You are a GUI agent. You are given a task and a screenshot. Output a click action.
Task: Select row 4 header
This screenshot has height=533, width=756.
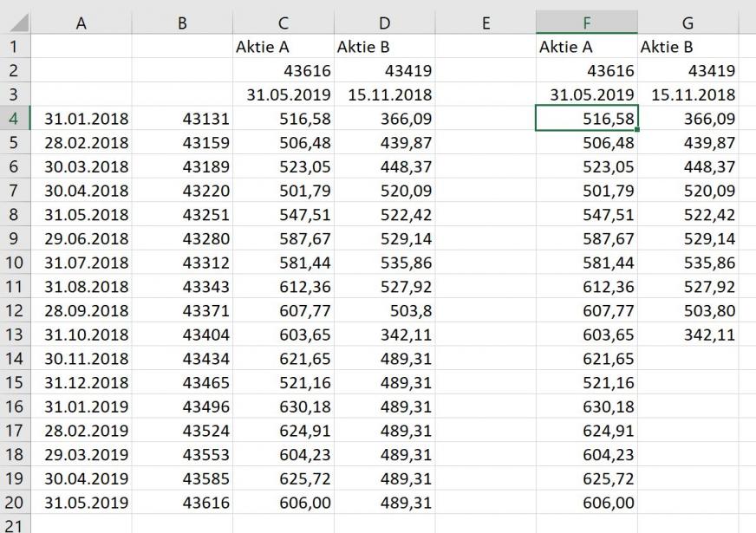click(x=15, y=119)
